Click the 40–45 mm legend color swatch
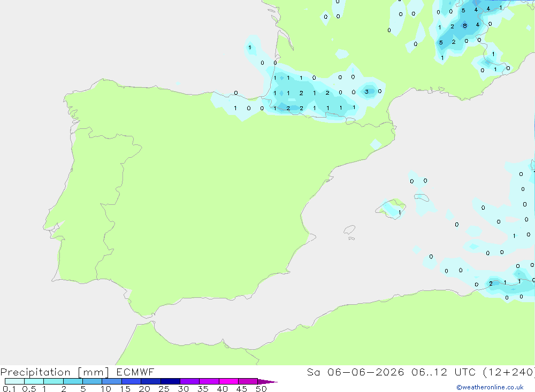Viewport: 535px width, 392px height. point(228,381)
